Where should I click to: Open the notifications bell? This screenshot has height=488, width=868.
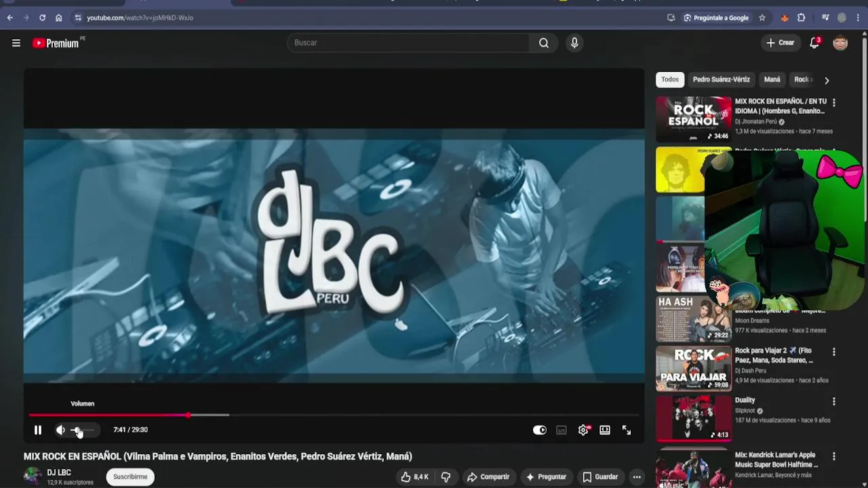tap(814, 43)
